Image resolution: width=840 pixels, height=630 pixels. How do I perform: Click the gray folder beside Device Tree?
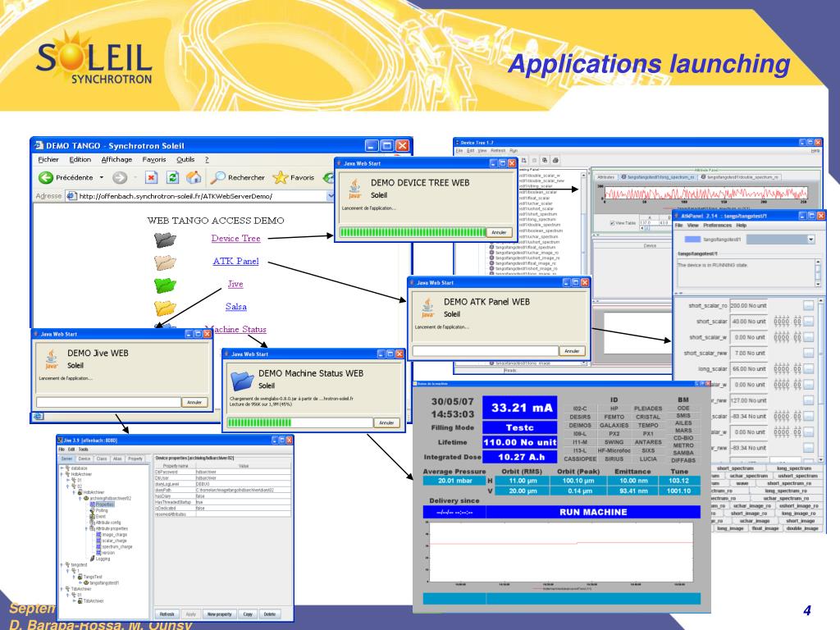(x=165, y=240)
